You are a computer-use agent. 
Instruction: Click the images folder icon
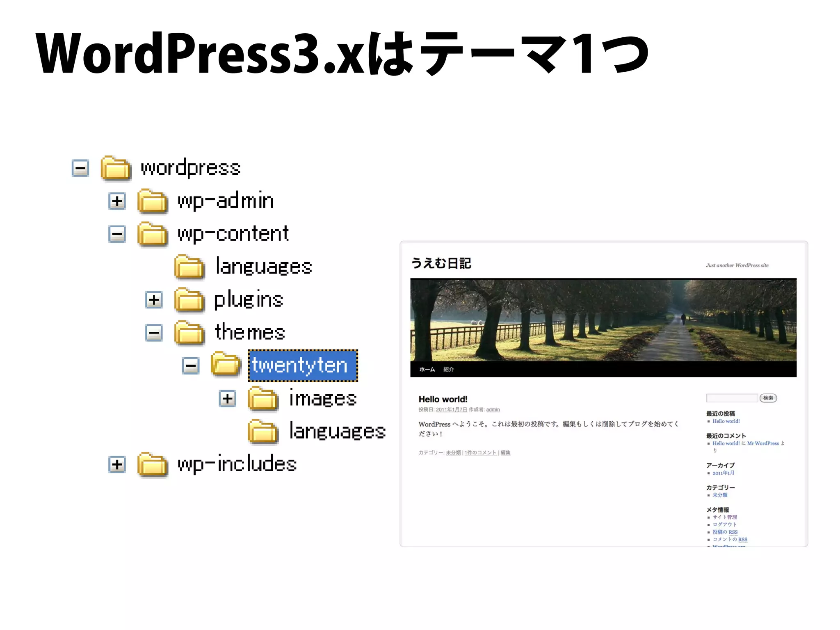[x=263, y=398]
